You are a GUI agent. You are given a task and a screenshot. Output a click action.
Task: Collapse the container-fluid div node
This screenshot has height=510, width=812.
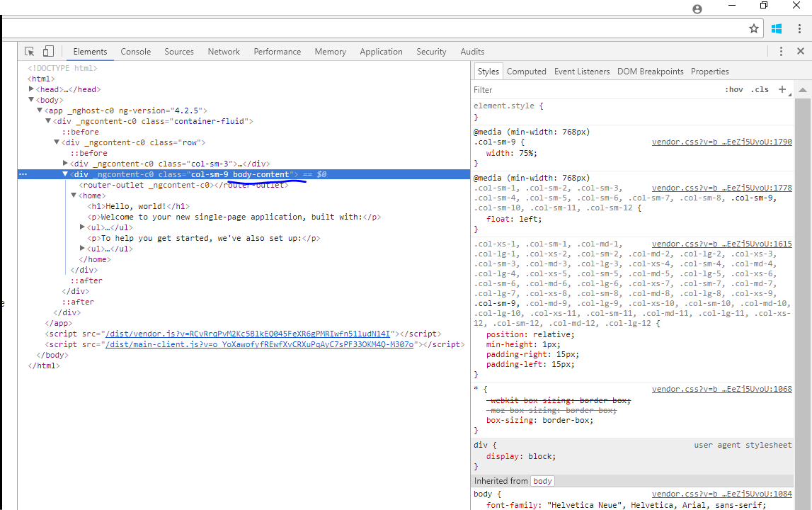point(48,120)
